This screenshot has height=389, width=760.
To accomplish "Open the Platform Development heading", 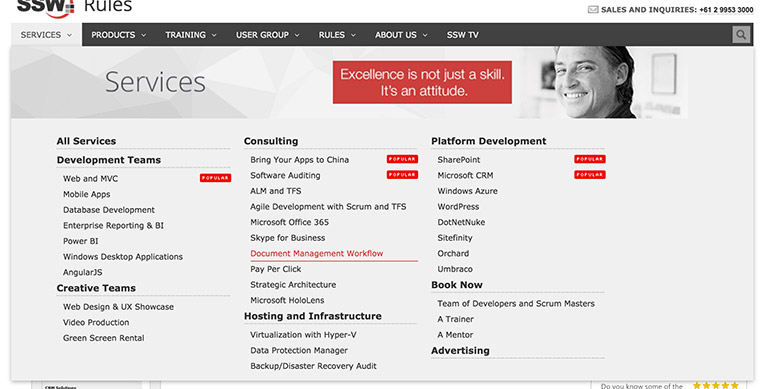I will pos(489,141).
